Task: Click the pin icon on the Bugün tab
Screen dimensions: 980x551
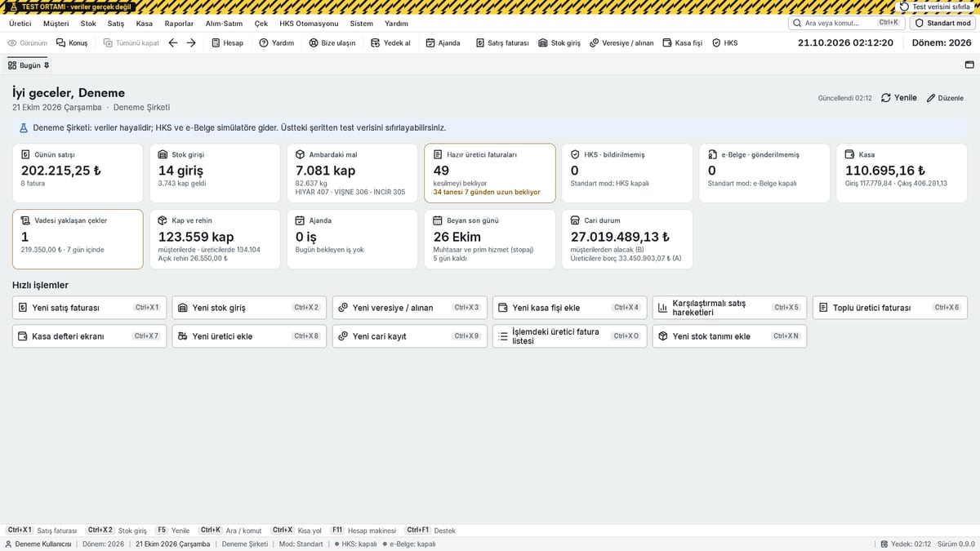Action: click(x=47, y=65)
